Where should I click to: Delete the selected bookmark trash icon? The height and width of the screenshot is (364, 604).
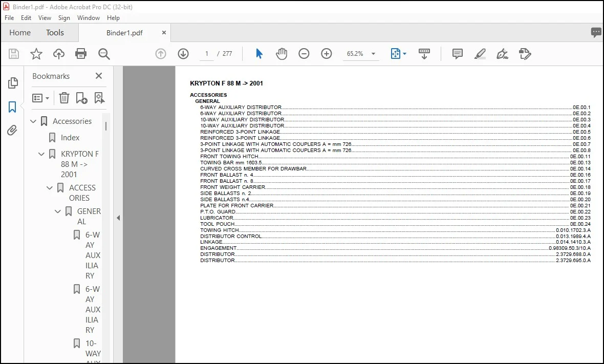[x=64, y=98]
